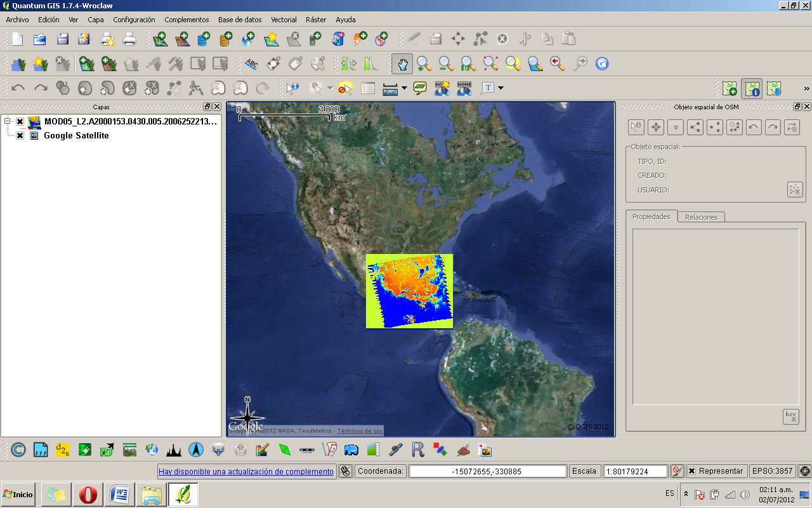Click the Escala scale field

636,471
